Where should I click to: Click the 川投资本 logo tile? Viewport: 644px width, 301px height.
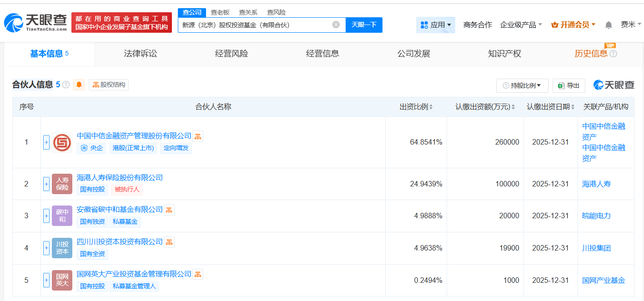62,248
